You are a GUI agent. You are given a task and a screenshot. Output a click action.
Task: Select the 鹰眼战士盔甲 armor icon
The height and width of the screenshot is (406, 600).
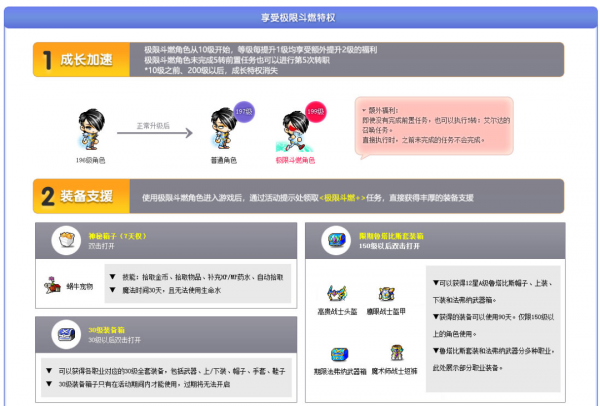tap(386, 293)
